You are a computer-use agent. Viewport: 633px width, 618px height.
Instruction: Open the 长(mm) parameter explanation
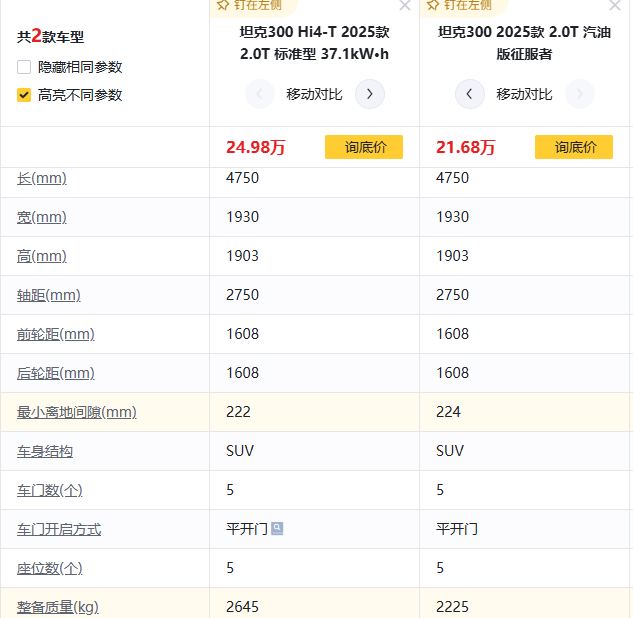pyautogui.click(x=42, y=178)
